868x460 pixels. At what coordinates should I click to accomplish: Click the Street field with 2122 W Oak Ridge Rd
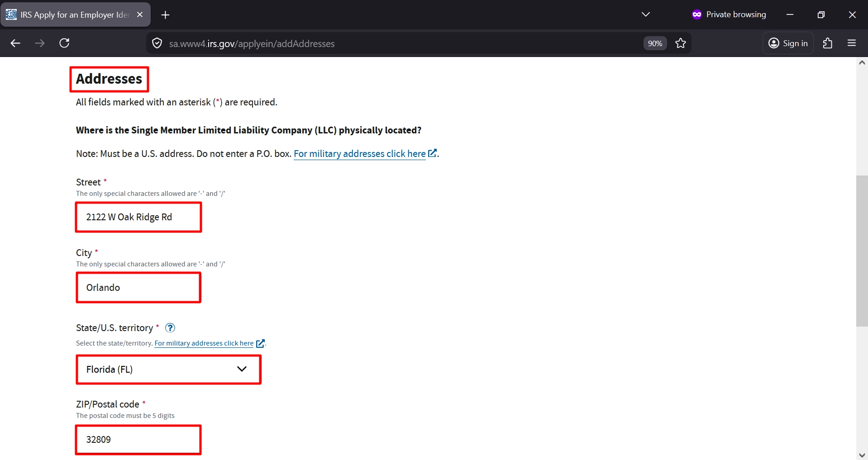coord(138,217)
